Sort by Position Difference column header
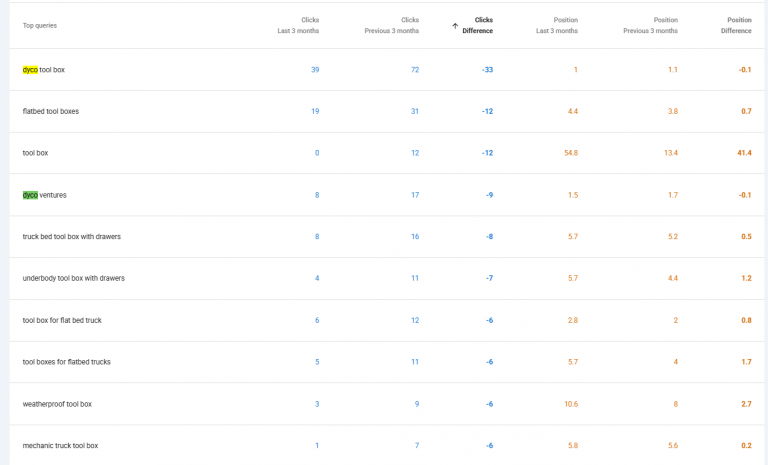Screen dimensions: 768x465 [x=736, y=25]
